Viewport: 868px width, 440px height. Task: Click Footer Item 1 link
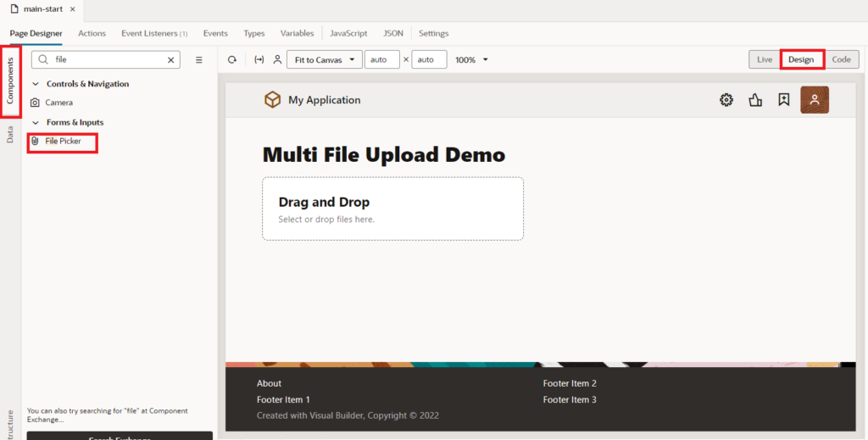click(x=283, y=399)
